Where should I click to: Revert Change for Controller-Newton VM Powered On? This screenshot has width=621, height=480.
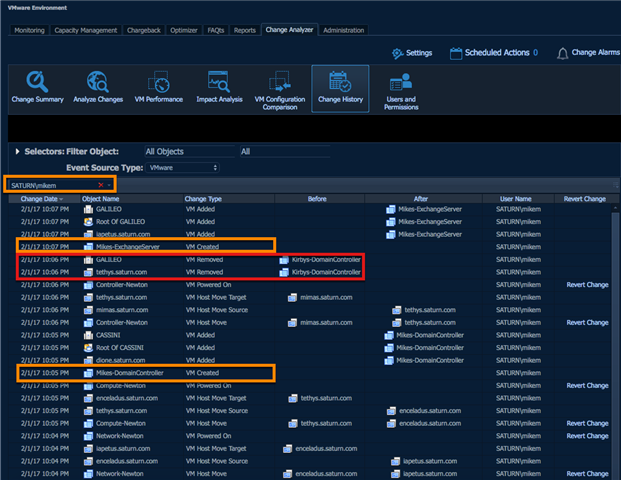click(587, 285)
